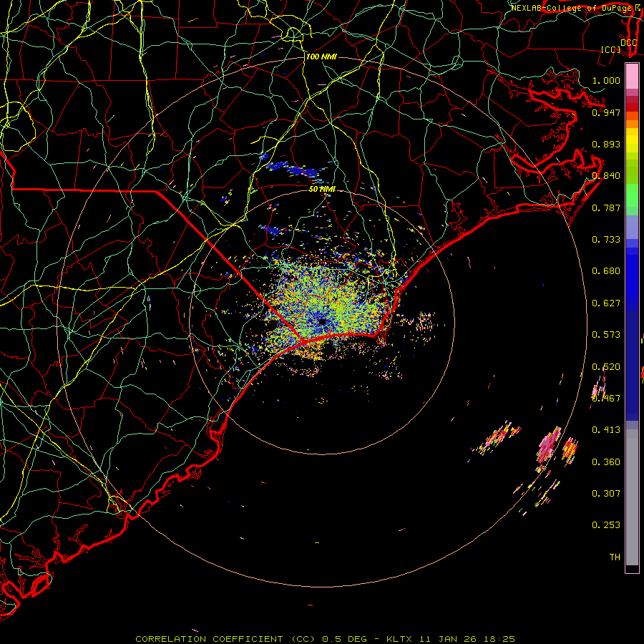The height and width of the screenshot is (644, 644).
Task: Click the pink segment at the color bar top
Action: point(632,77)
